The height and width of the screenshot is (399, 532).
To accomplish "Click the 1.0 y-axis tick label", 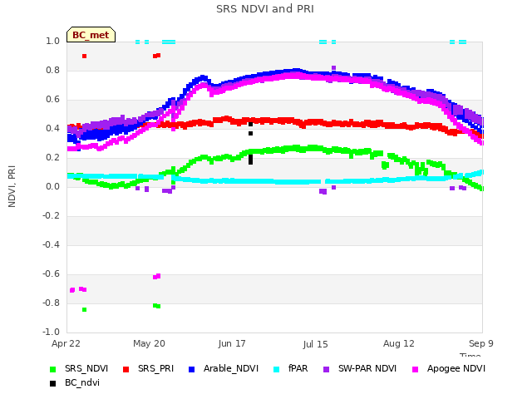I will 52,41.
